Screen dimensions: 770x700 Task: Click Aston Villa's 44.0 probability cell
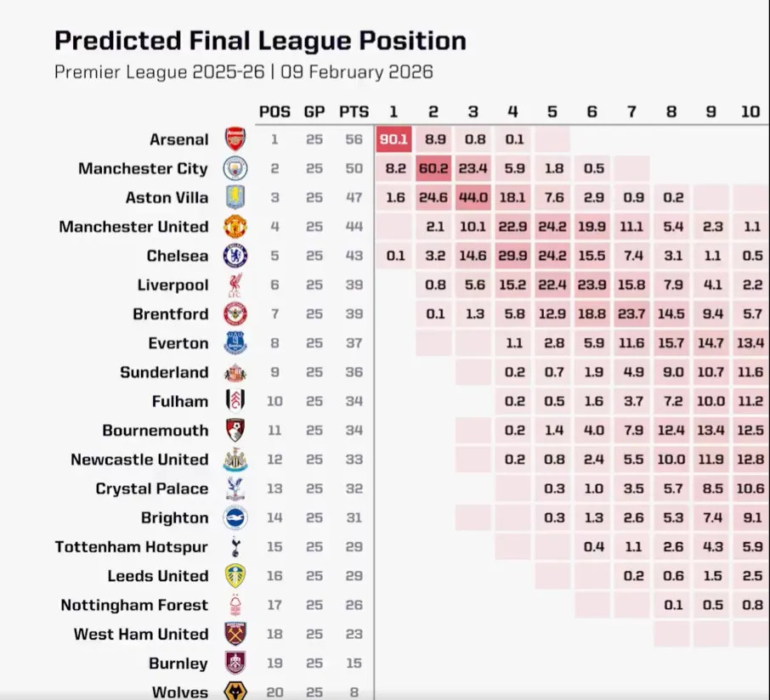pos(473,198)
